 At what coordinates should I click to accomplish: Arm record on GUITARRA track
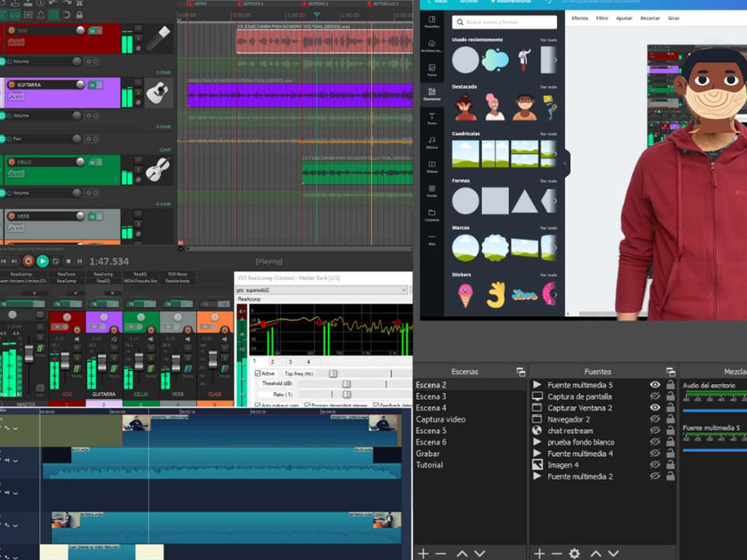point(12,85)
